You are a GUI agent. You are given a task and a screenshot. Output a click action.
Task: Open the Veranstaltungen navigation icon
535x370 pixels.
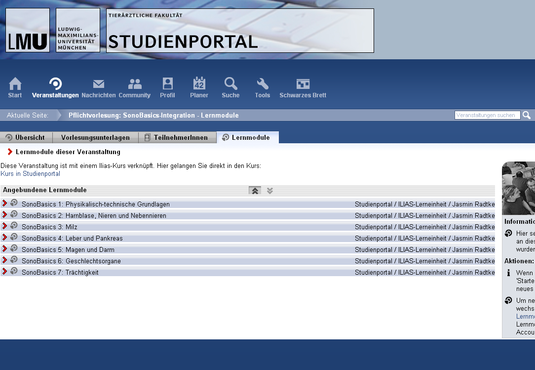tap(55, 84)
